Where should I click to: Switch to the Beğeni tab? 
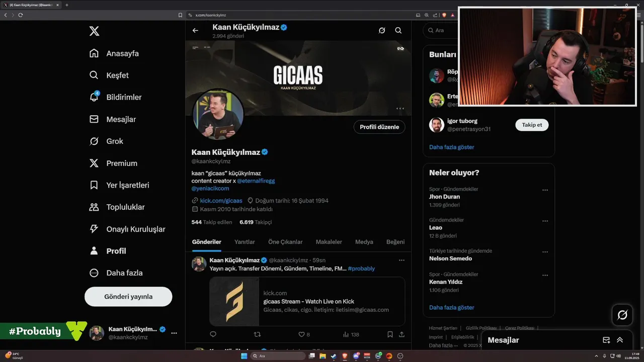click(x=395, y=242)
